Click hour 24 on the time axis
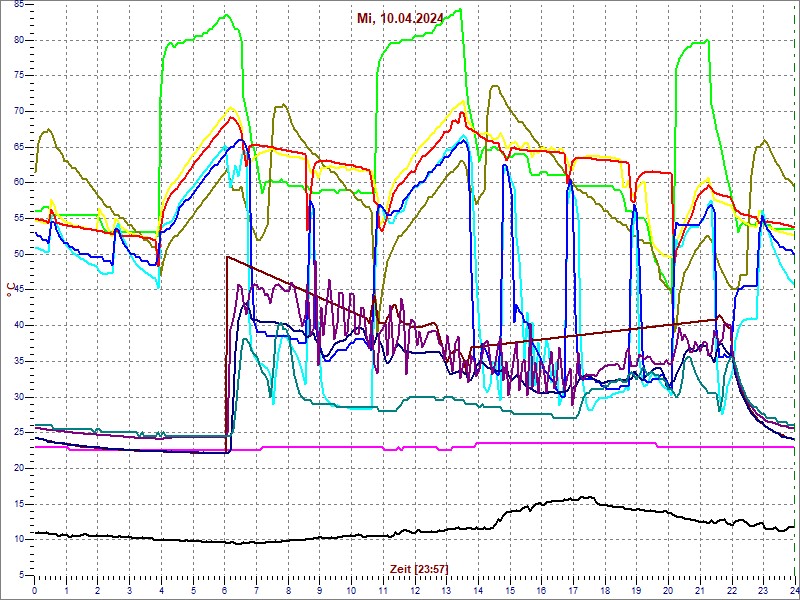This screenshot has height=600, width=800. 793,590
